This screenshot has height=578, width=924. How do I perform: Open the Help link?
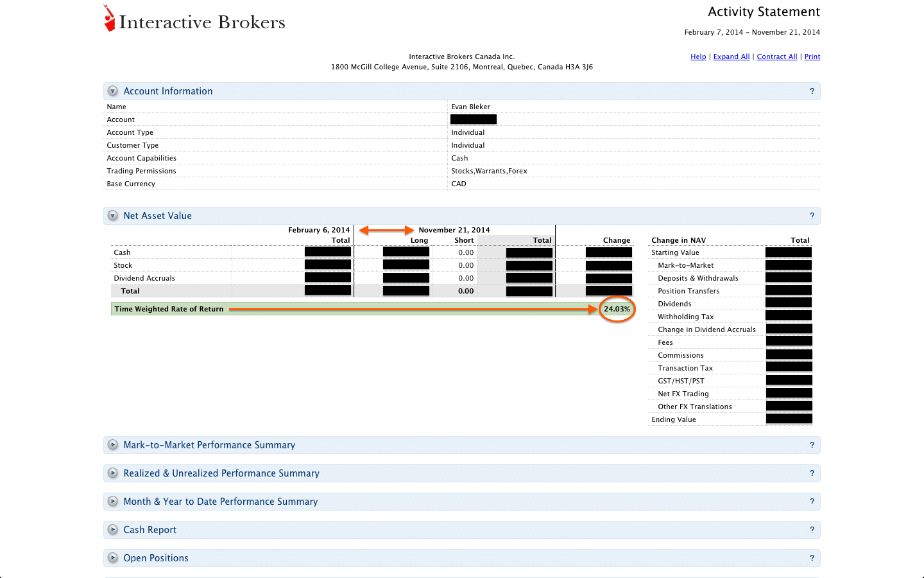698,57
